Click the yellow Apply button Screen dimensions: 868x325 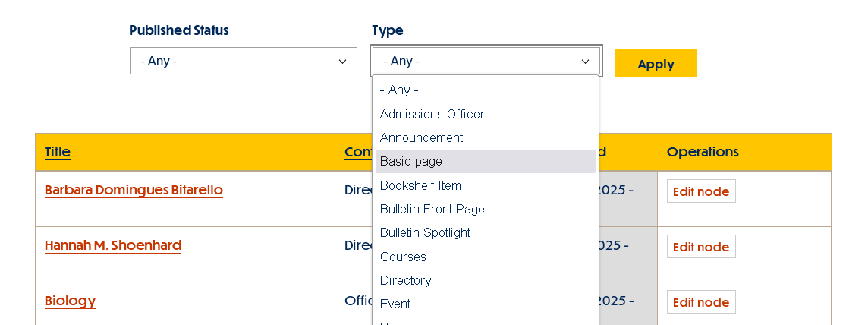[656, 64]
